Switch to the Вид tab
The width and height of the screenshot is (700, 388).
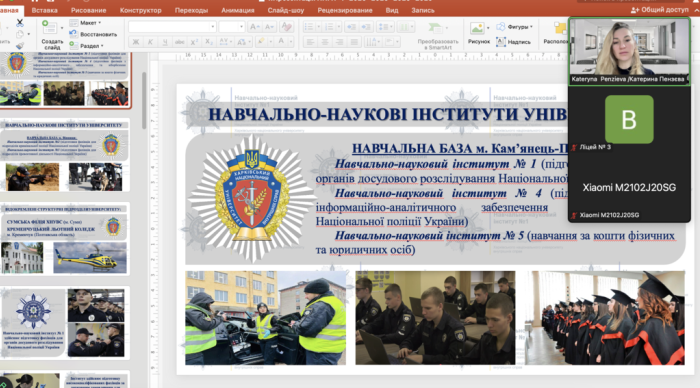(392, 10)
